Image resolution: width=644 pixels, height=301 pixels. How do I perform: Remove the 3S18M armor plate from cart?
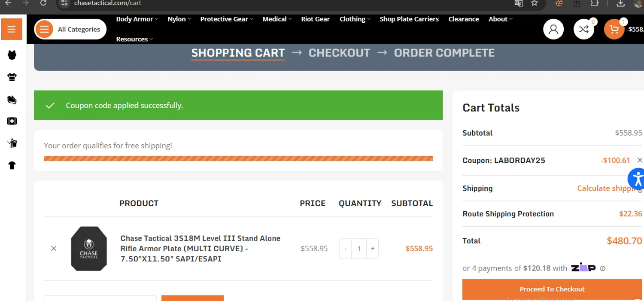pyautogui.click(x=54, y=248)
